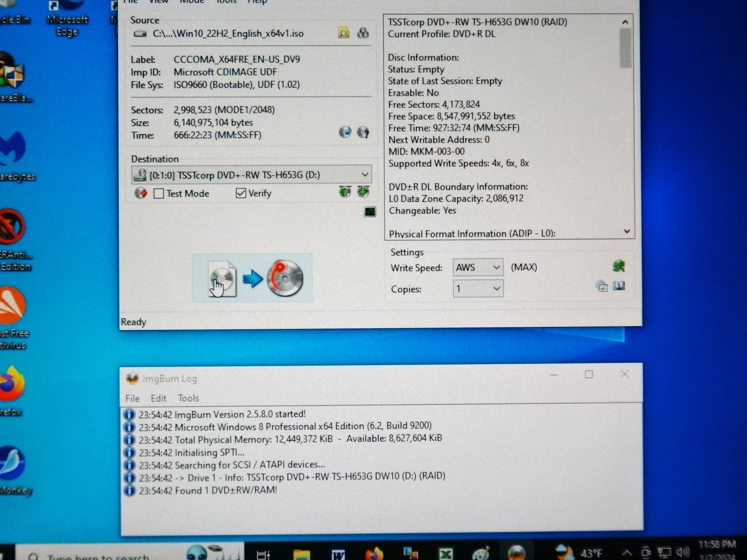Click the disc info panel scrollbar thumb
Image resolution: width=747 pixels, height=560 pixels.
pyautogui.click(x=626, y=48)
